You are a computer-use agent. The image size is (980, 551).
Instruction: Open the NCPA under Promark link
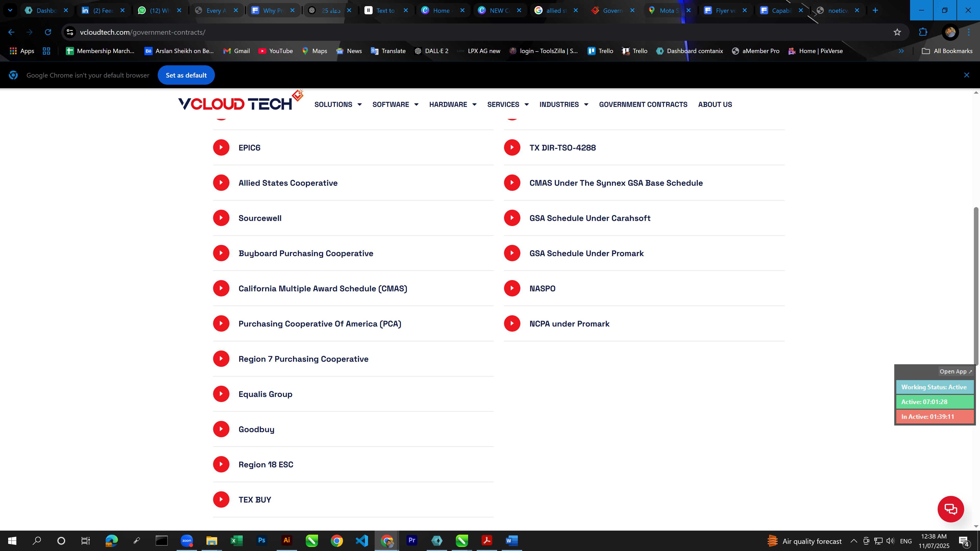(x=569, y=324)
